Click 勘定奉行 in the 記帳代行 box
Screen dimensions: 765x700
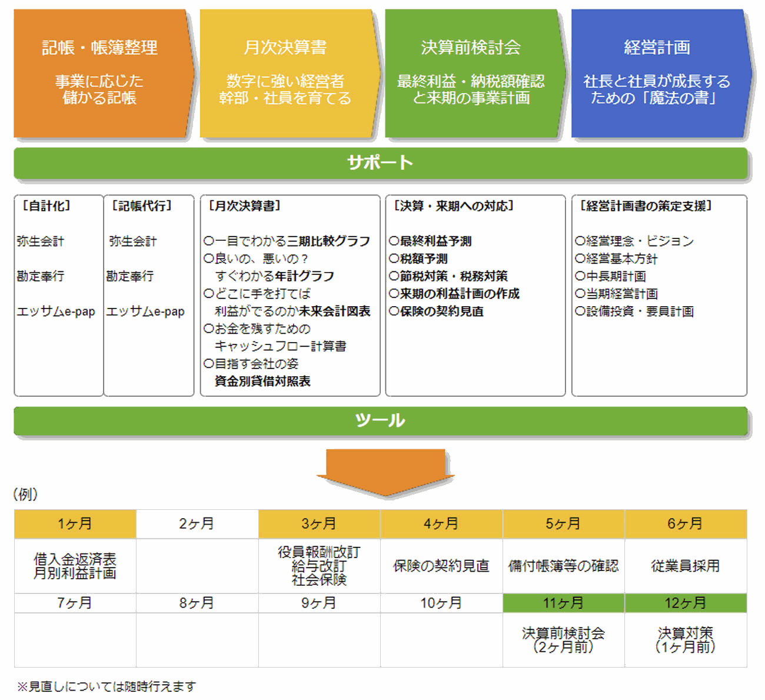click(x=130, y=276)
